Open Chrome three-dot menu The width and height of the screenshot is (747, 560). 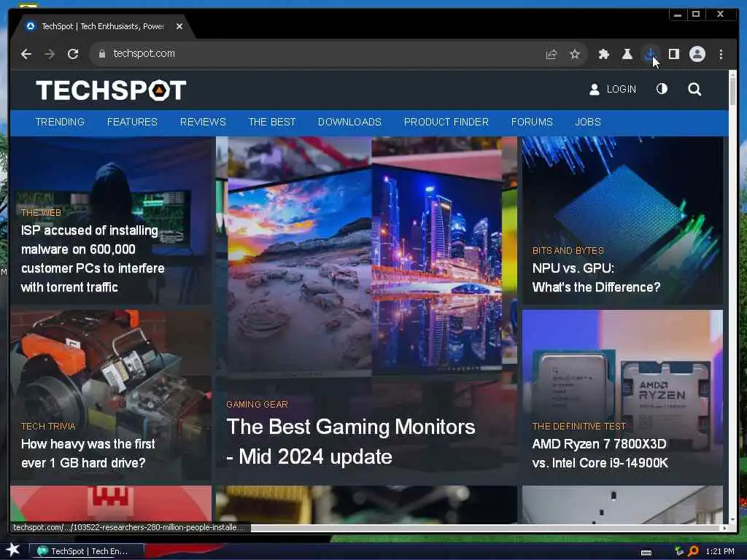click(721, 54)
